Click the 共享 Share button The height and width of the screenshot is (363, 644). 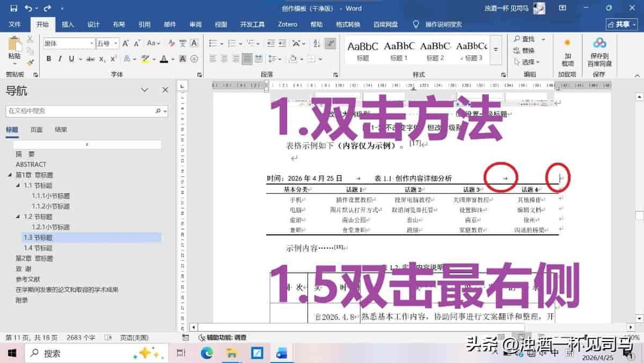(x=621, y=25)
